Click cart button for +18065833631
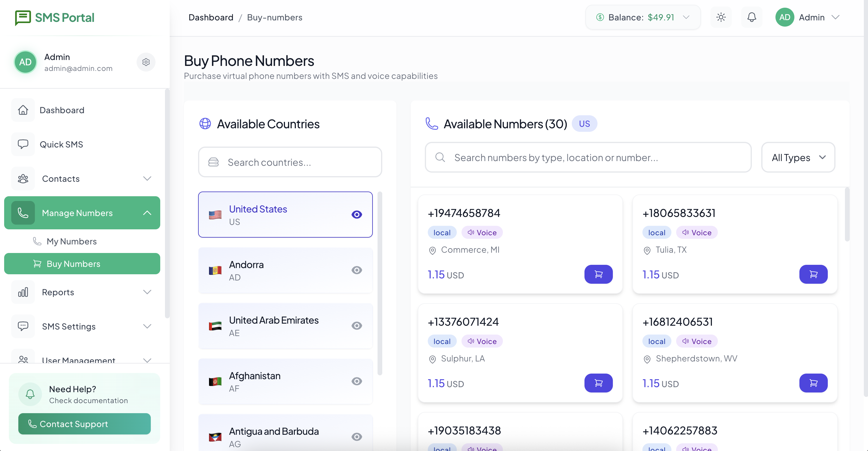Screen dimensions: 868x451 pos(813,274)
